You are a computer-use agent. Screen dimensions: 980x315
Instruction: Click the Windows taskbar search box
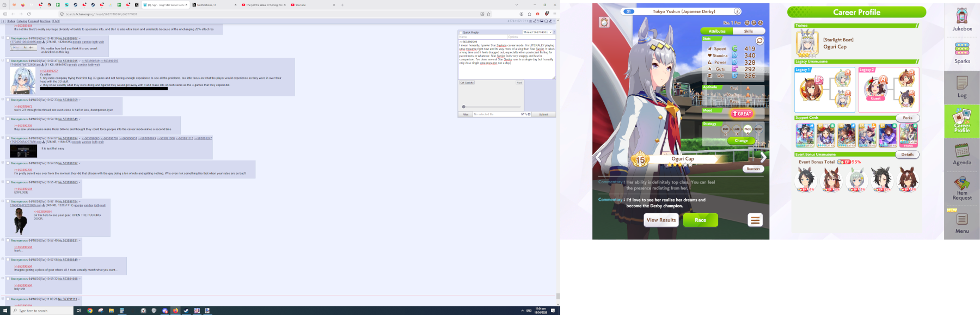tap(42, 311)
